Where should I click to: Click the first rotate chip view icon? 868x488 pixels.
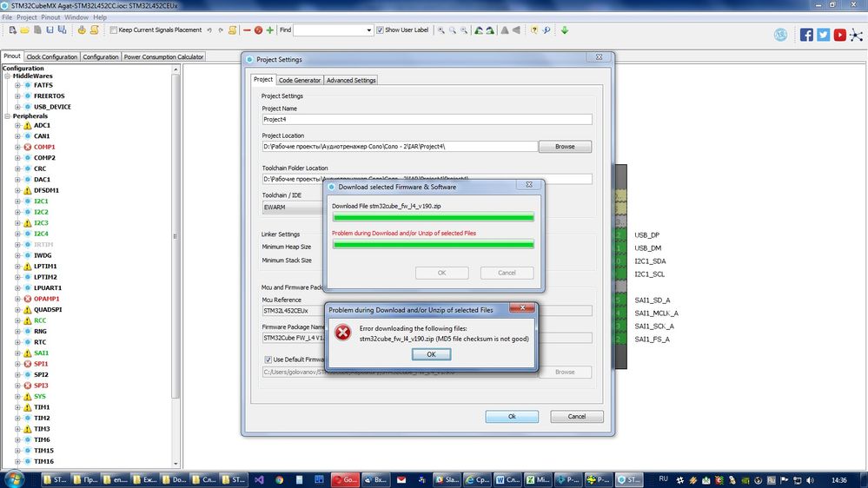pyautogui.click(x=479, y=30)
